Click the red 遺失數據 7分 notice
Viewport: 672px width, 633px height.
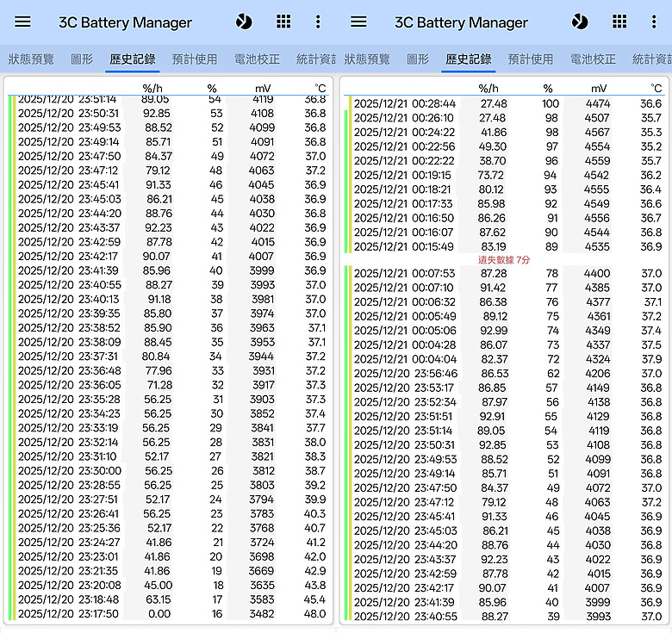tap(504, 259)
